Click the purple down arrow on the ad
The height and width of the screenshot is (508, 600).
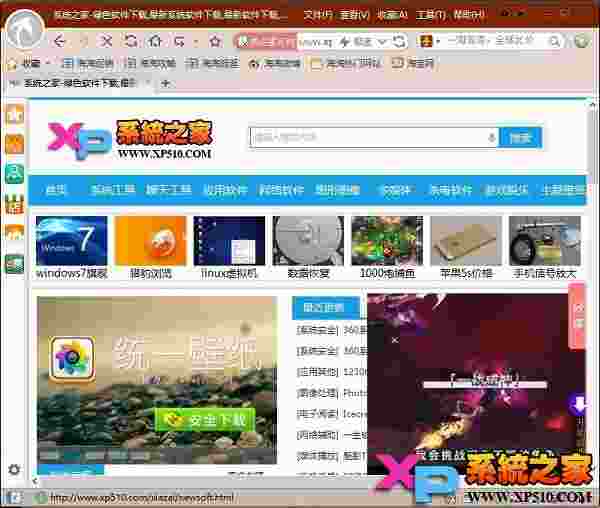(578, 405)
